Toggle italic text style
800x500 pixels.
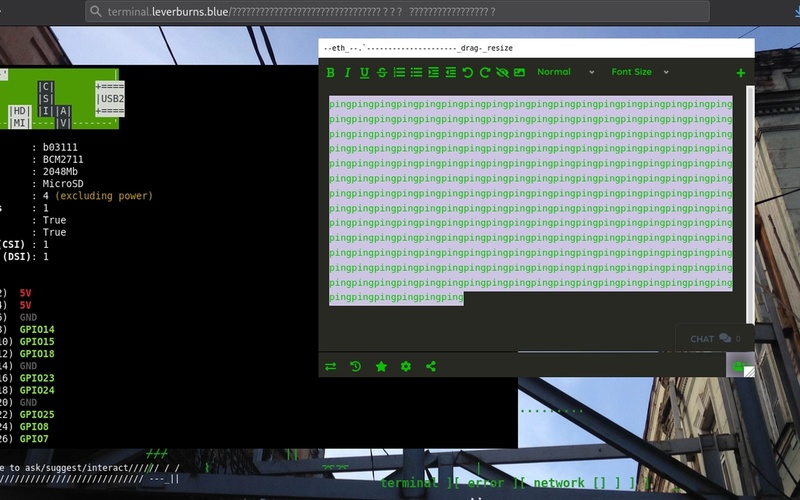(347, 72)
